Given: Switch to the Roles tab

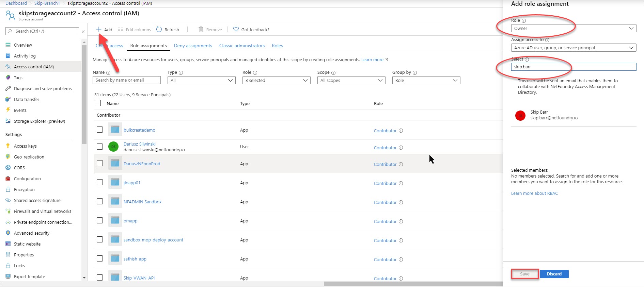Looking at the screenshot, I should pyautogui.click(x=278, y=46).
